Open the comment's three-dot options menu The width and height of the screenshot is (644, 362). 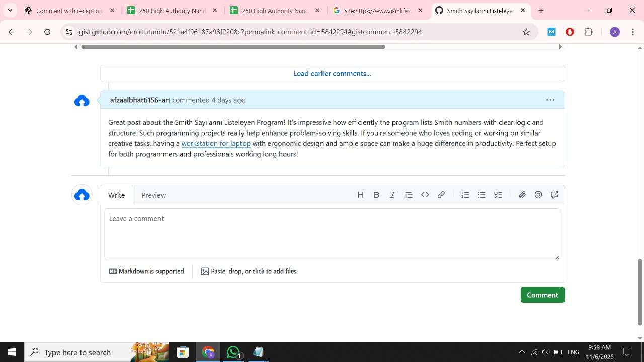point(550,100)
